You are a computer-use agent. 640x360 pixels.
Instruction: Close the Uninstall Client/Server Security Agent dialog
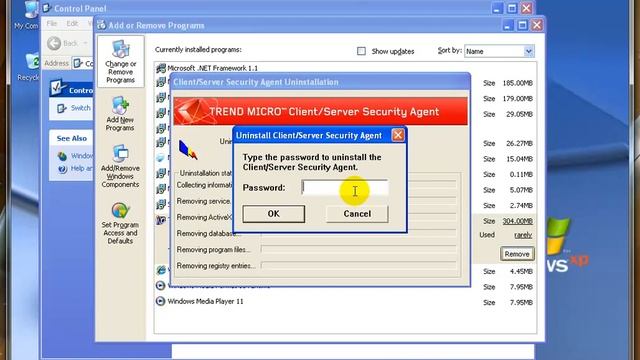(x=398, y=135)
